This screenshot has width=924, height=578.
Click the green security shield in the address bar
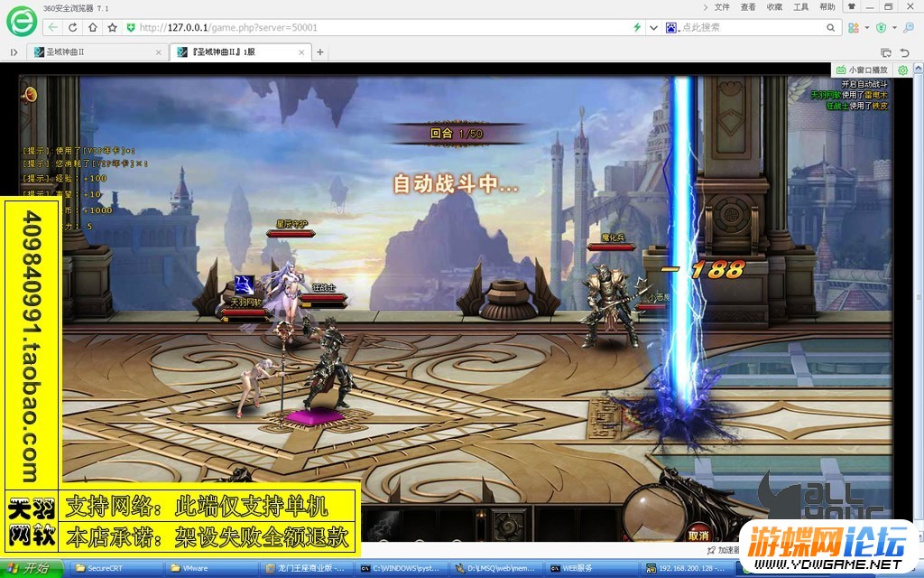[x=131, y=28]
